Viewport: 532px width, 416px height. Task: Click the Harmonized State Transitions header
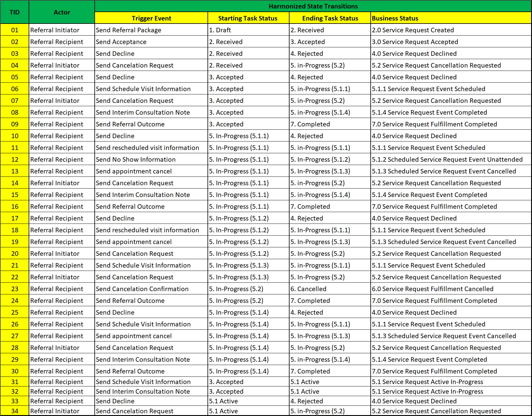[x=313, y=6]
